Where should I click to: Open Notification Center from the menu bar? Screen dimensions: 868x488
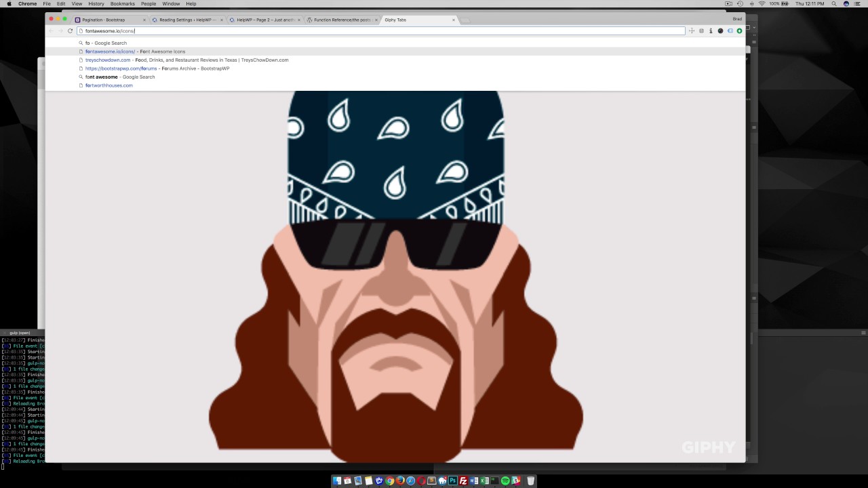click(858, 3)
